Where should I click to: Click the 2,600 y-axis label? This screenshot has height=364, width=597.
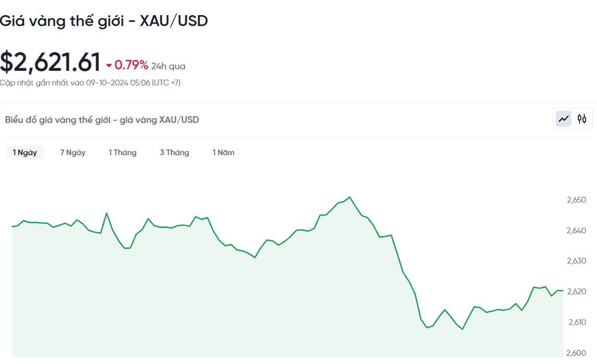(576, 353)
